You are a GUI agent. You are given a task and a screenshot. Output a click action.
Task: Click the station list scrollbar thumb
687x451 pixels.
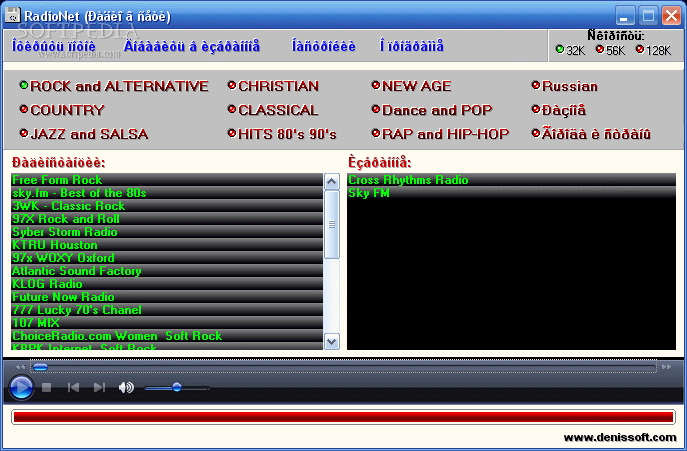332,224
